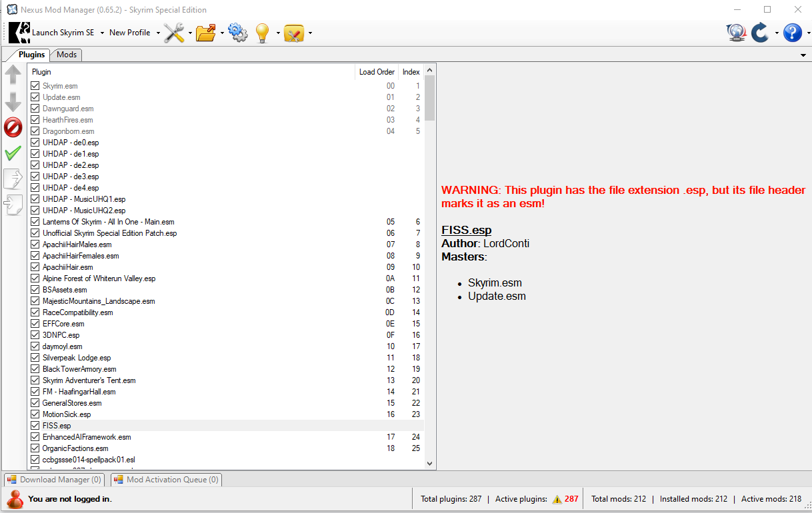
Task: Enable all plugins with the green checkmark
Action: [13, 153]
